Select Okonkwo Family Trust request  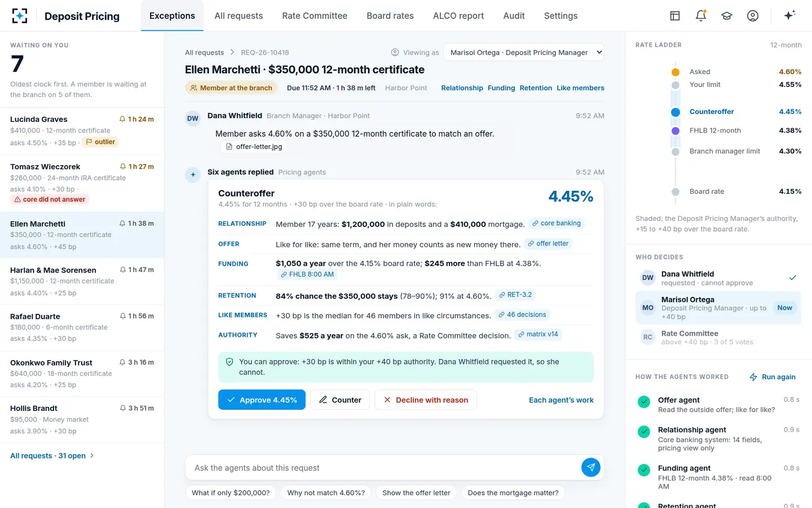pyautogui.click(x=82, y=374)
